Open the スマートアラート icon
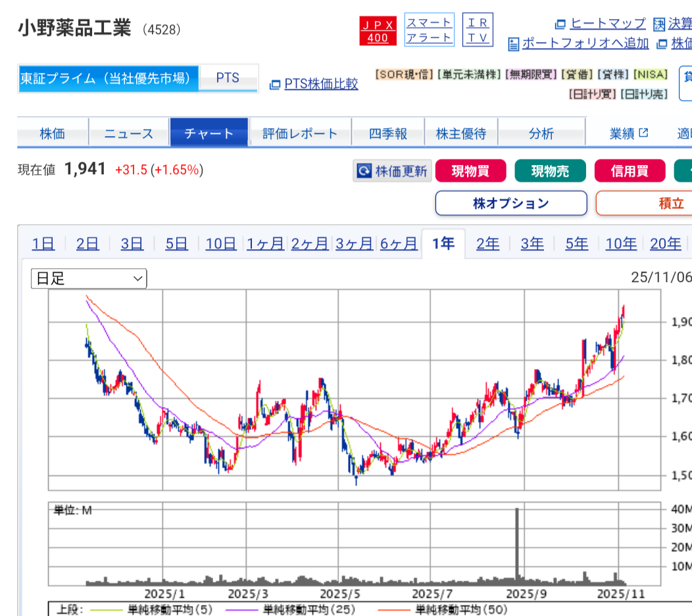This screenshot has width=692, height=616. 429,30
